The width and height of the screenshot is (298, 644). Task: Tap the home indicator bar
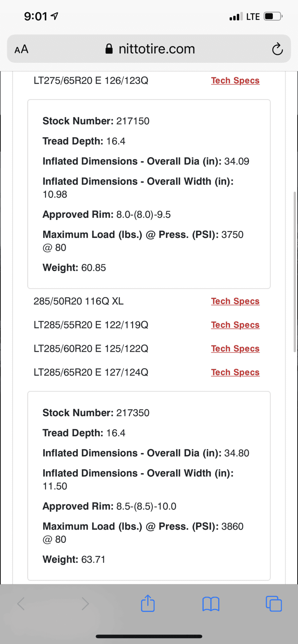(149, 636)
